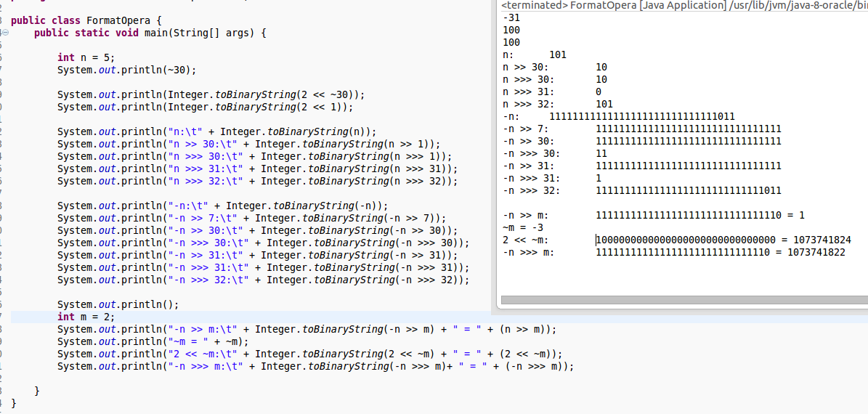The width and height of the screenshot is (868, 414).
Task: Place cursor on 'int n = 5;' line
Action: 86,58
